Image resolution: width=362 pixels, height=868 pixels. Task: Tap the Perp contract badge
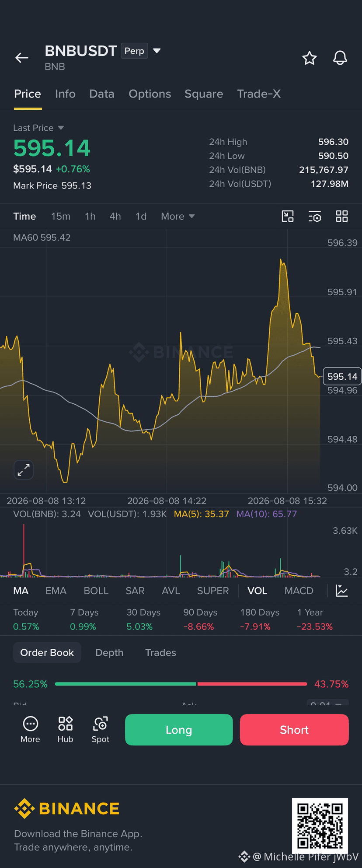click(134, 51)
